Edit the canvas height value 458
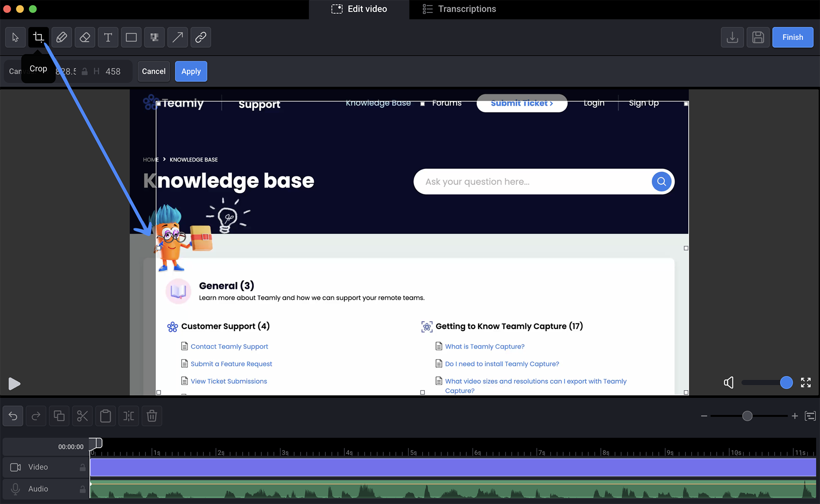Image resolution: width=820 pixels, height=504 pixels. (x=113, y=71)
